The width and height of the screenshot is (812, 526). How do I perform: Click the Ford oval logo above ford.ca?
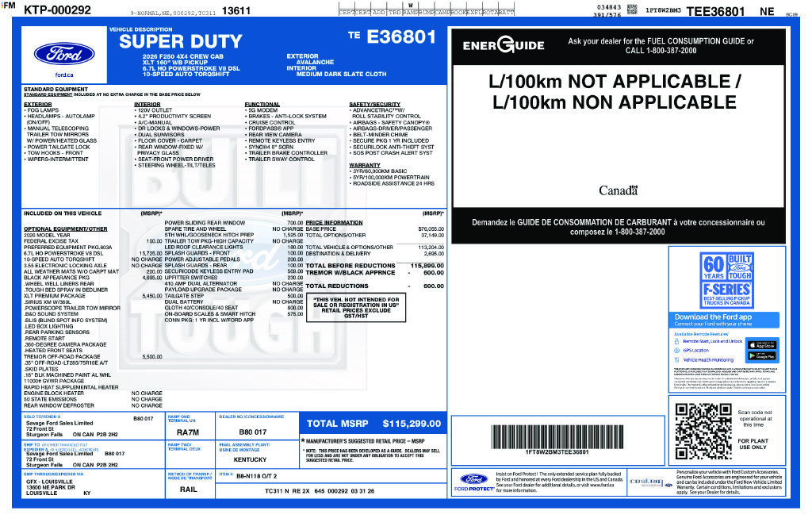tap(64, 55)
